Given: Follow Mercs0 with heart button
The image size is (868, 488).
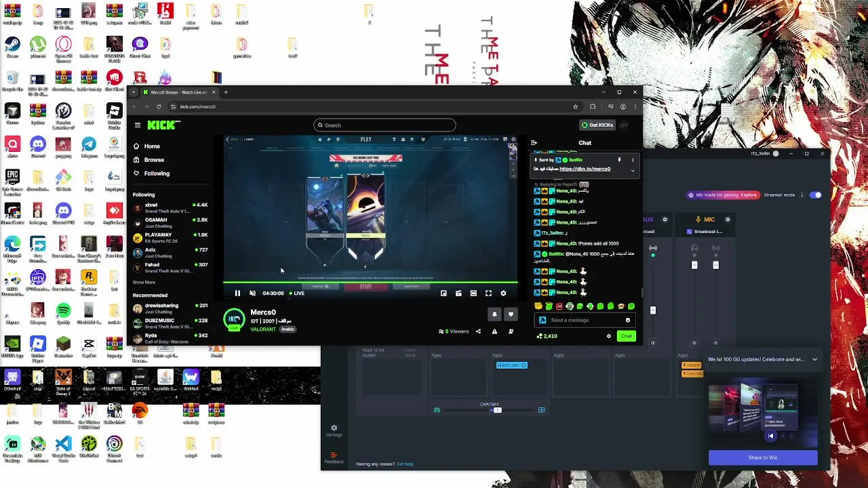Looking at the screenshot, I should click(511, 314).
